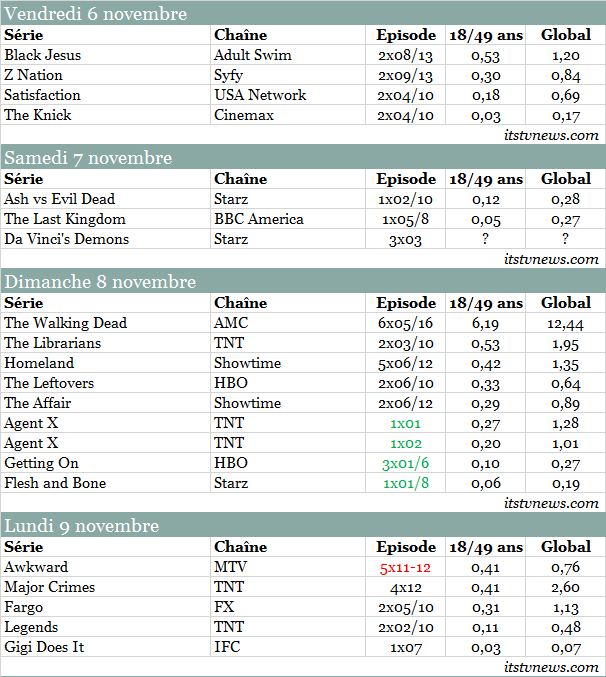
Task: Click the BBC America channel cell
Action: 258,219
